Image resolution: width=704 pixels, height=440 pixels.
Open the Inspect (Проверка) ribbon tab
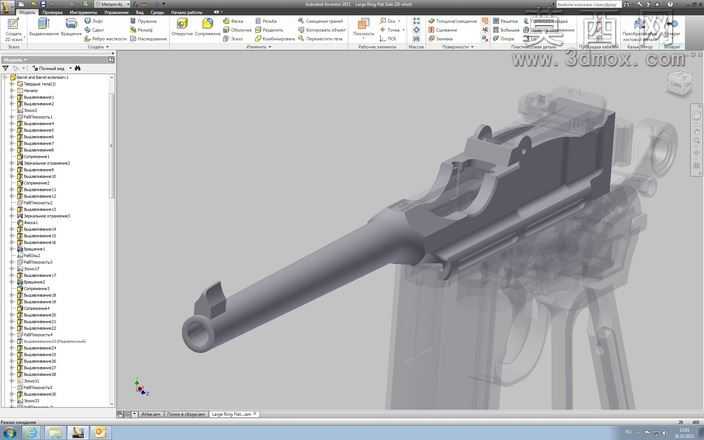point(53,12)
